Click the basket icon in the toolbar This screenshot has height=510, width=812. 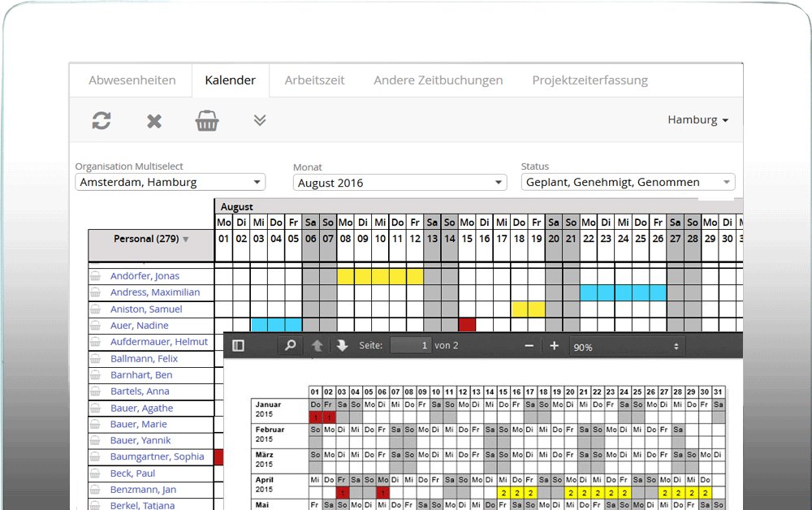click(207, 120)
